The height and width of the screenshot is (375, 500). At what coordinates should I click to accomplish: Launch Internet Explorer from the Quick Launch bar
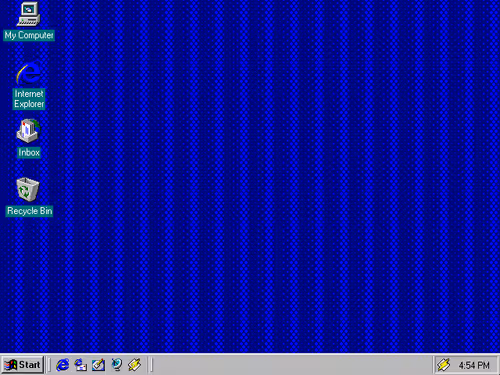(x=63, y=365)
